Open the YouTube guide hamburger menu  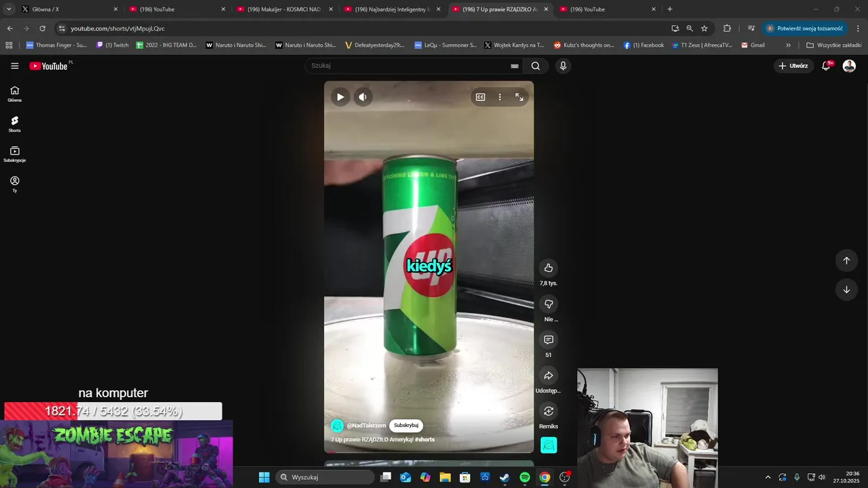coord(15,66)
